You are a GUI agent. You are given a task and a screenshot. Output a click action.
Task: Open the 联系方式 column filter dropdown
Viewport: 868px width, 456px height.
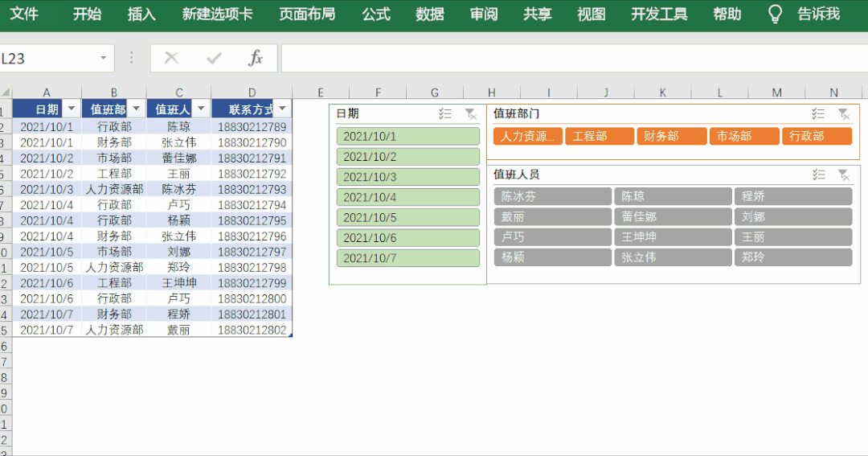click(x=283, y=109)
